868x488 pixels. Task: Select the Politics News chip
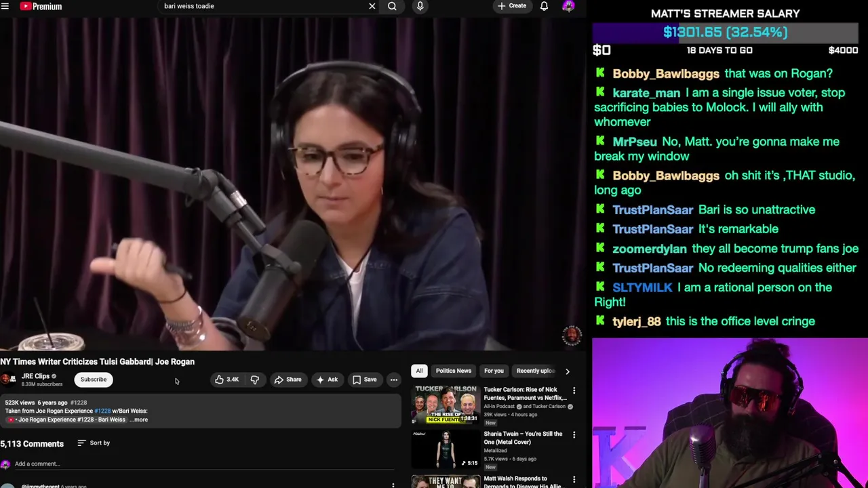(x=454, y=371)
